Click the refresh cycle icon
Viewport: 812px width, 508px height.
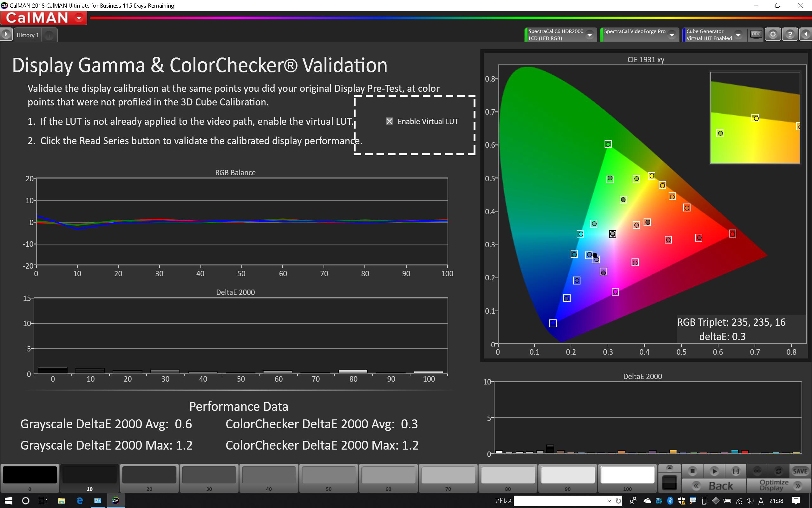tap(779, 471)
